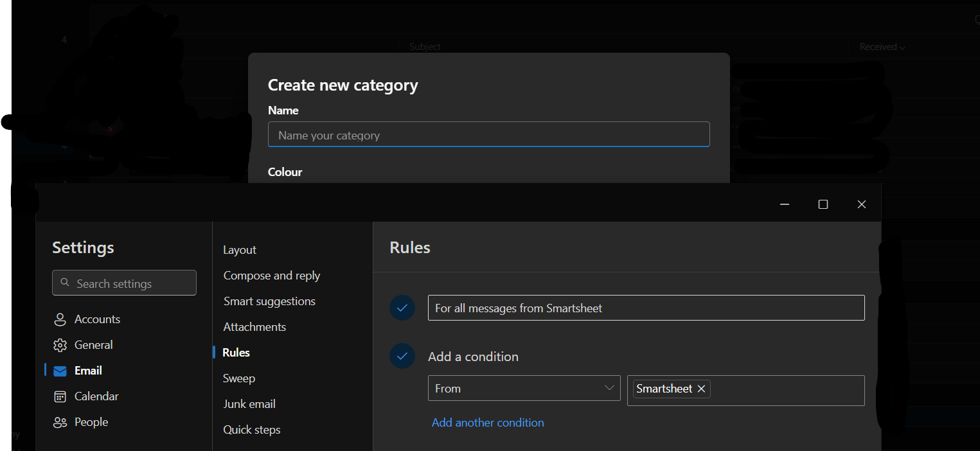Remove the Smartsheet sender chip
980x451 pixels.
click(701, 389)
